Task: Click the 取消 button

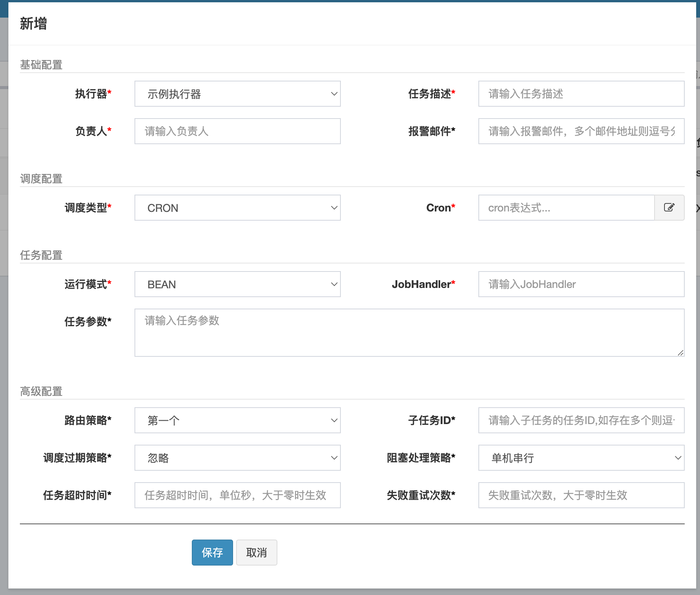Action: tap(256, 552)
